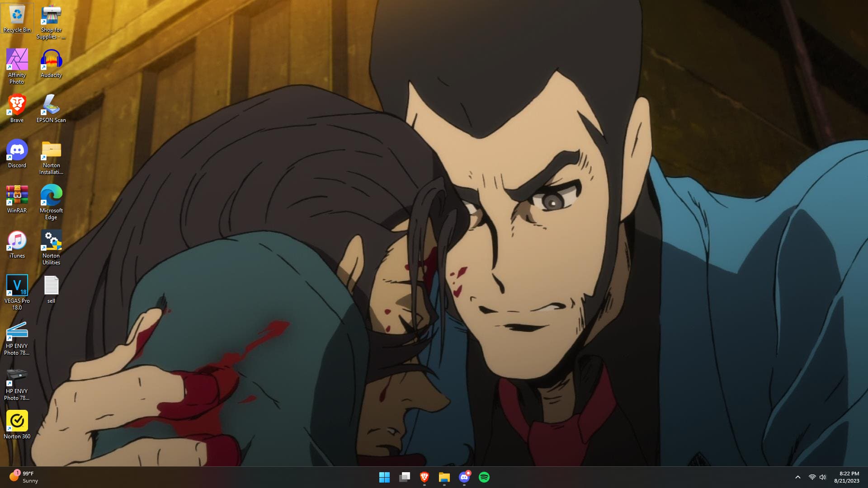Select the HP ENVY Photo scanner shortcut
This screenshot has width=868, height=488.
(x=17, y=338)
